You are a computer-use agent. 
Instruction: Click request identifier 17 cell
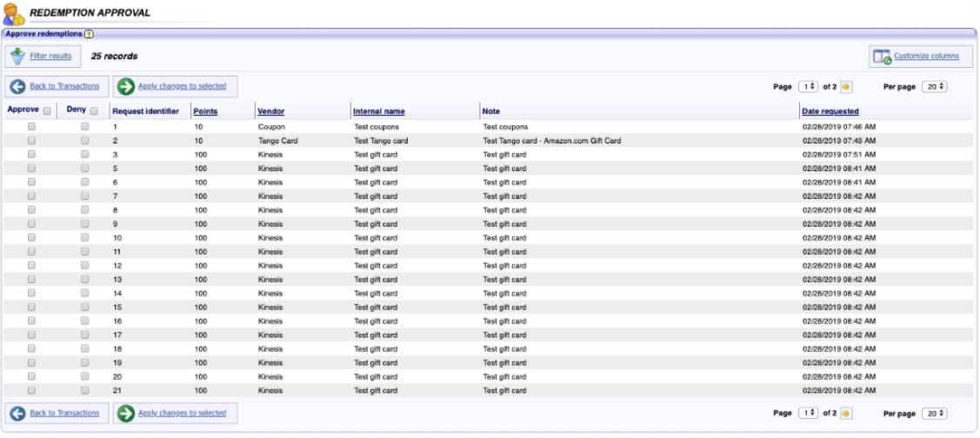117,335
